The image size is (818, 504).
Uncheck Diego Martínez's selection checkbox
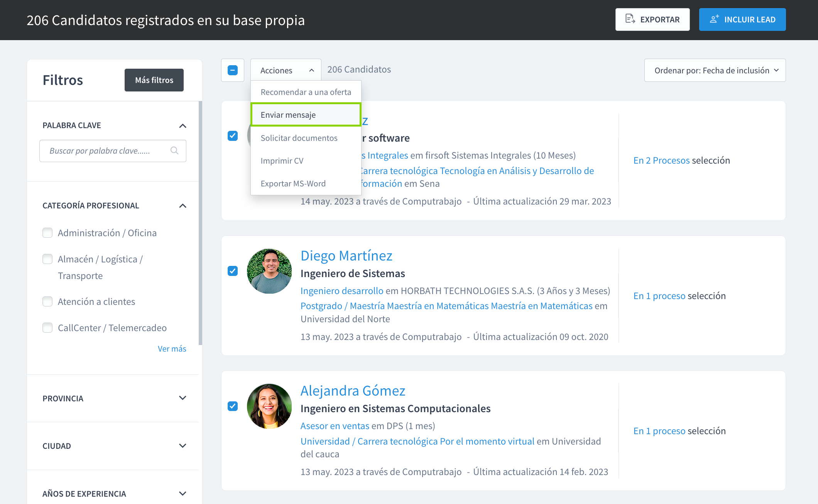tap(233, 271)
